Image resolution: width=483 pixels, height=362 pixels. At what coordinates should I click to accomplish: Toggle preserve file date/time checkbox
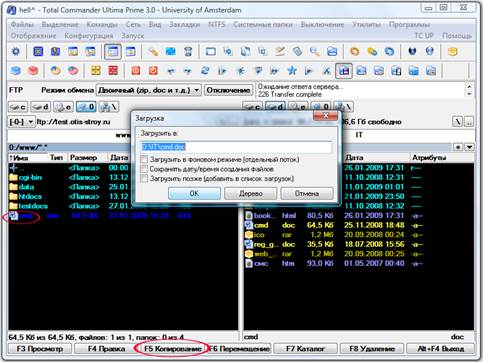click(144, 169)
